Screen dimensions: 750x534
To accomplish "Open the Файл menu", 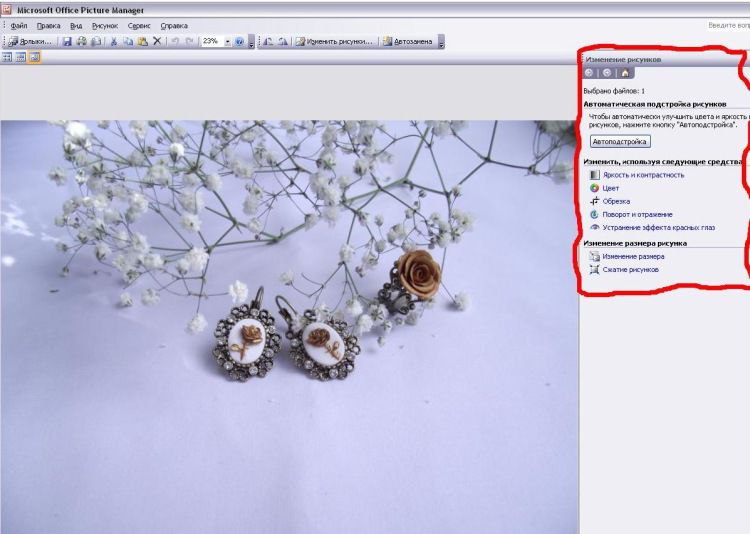I will click(19, 25).
